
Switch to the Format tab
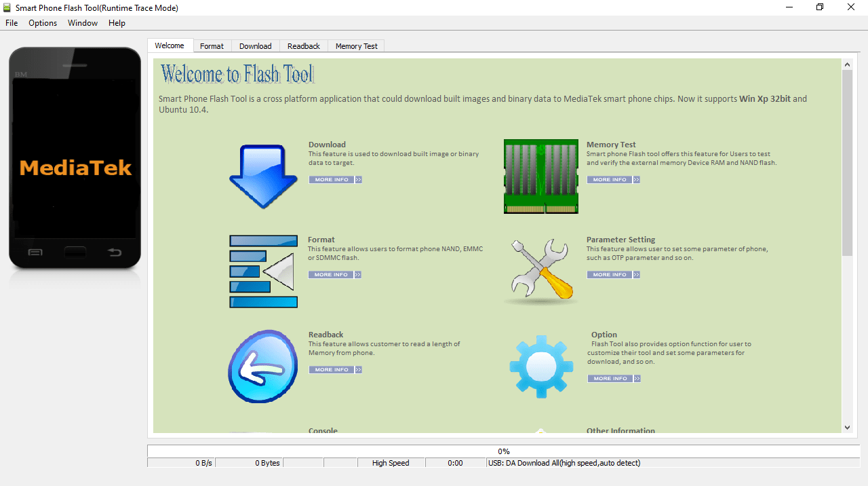click(x=212, y=46)
